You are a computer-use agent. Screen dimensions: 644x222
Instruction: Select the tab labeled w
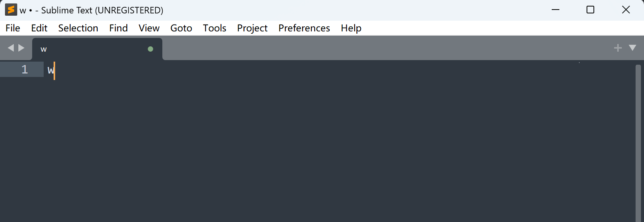(77, 49)
